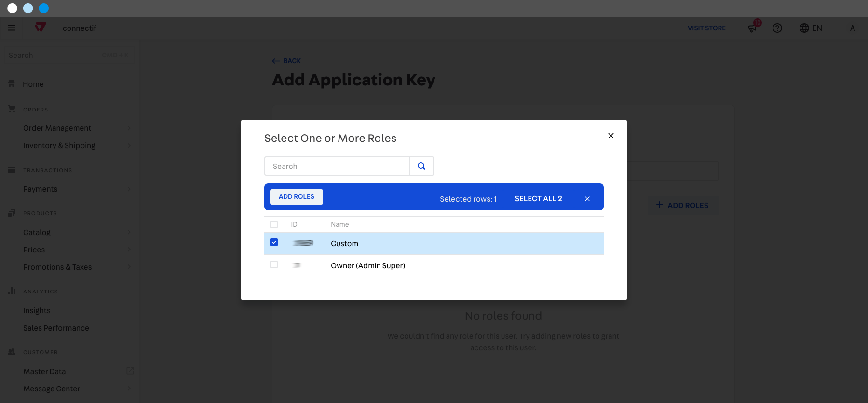Click the connectif logo icon
Screen dimensions: 868x403
pyautogui.click(x=41, y=28)
